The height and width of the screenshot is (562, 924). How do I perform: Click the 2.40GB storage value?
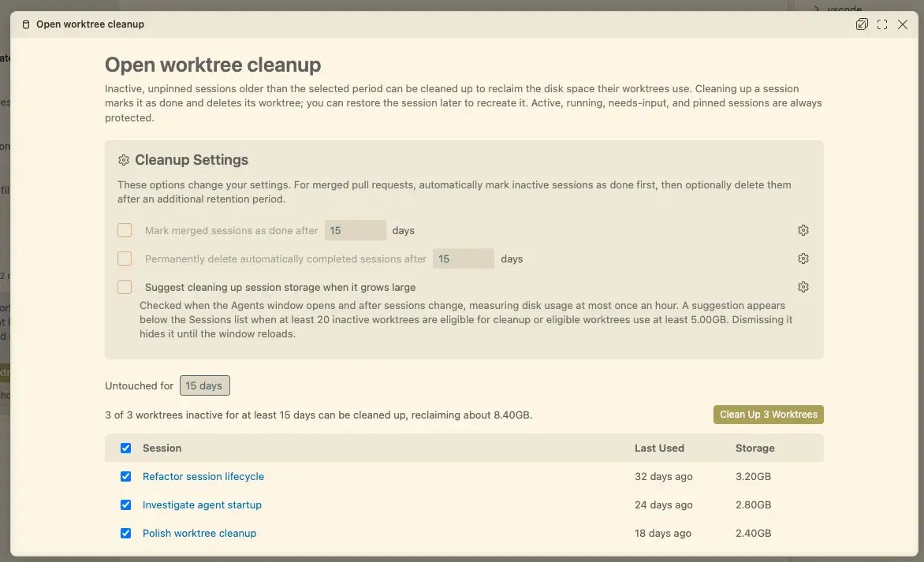753,533
